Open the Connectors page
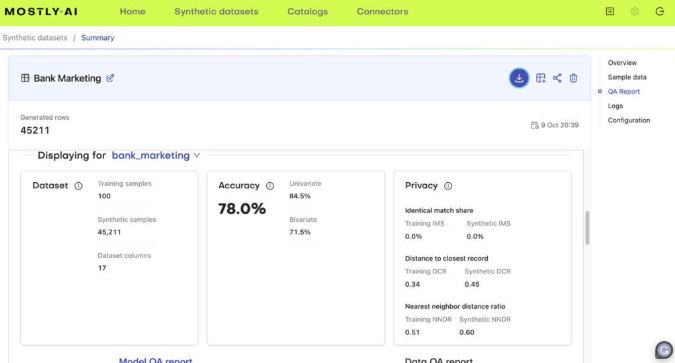 tap(382, 12)
